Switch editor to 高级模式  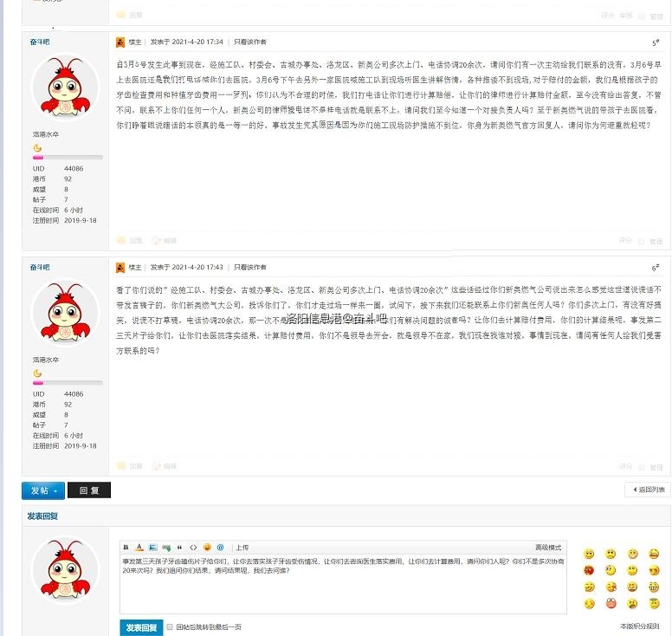(547, 548)
